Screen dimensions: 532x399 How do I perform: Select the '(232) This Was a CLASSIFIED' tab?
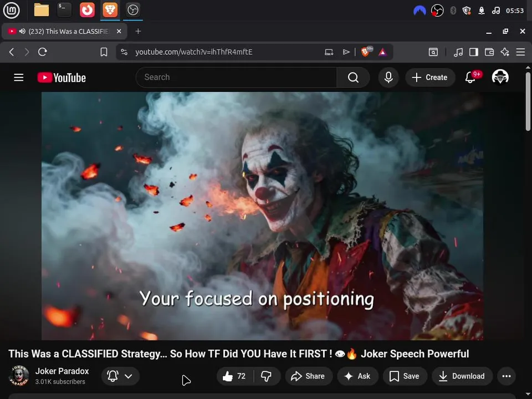point(65,31)
